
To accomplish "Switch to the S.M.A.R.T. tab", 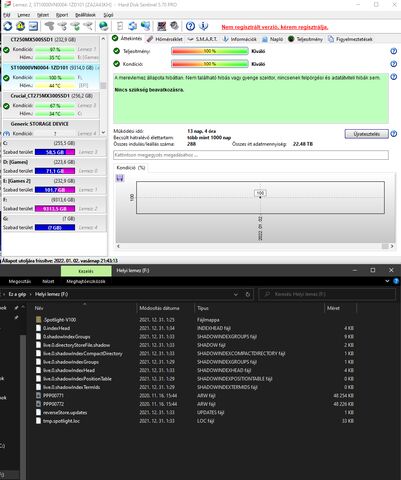I will [x=202, y=39].
